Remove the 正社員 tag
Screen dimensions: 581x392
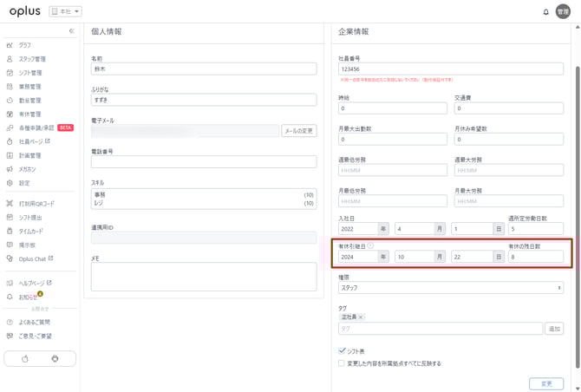[x=361, y=317]
